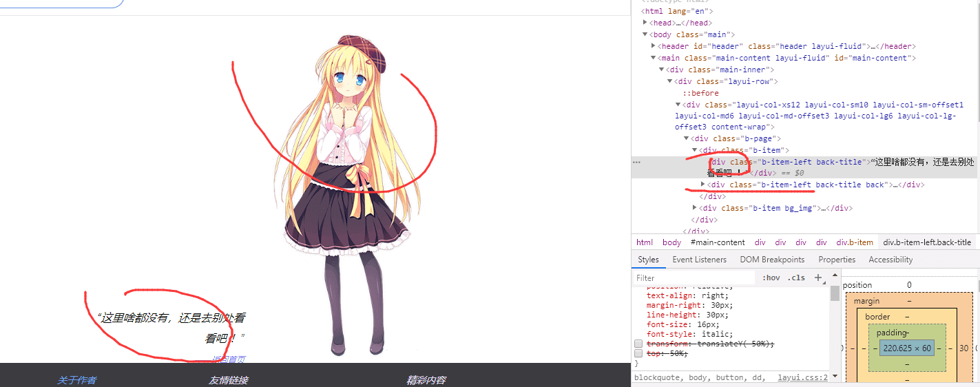Expand the head element node
The height and width of the screenshot is (387, 980).
tap(645, 23)
